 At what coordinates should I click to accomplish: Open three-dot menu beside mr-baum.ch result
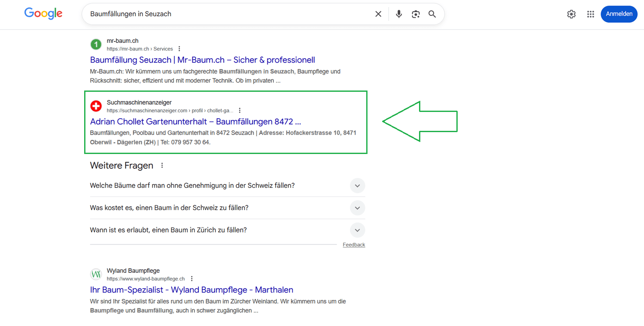[x=179, y=49]
